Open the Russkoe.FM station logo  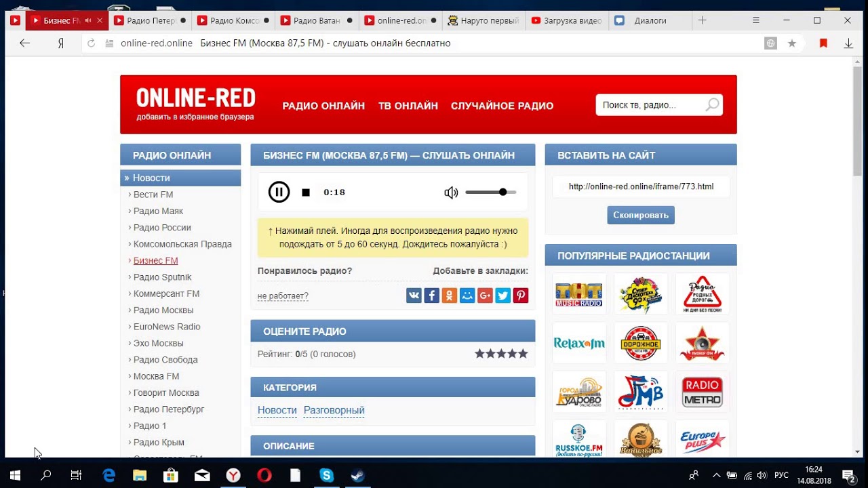click(x=579, y=439)
